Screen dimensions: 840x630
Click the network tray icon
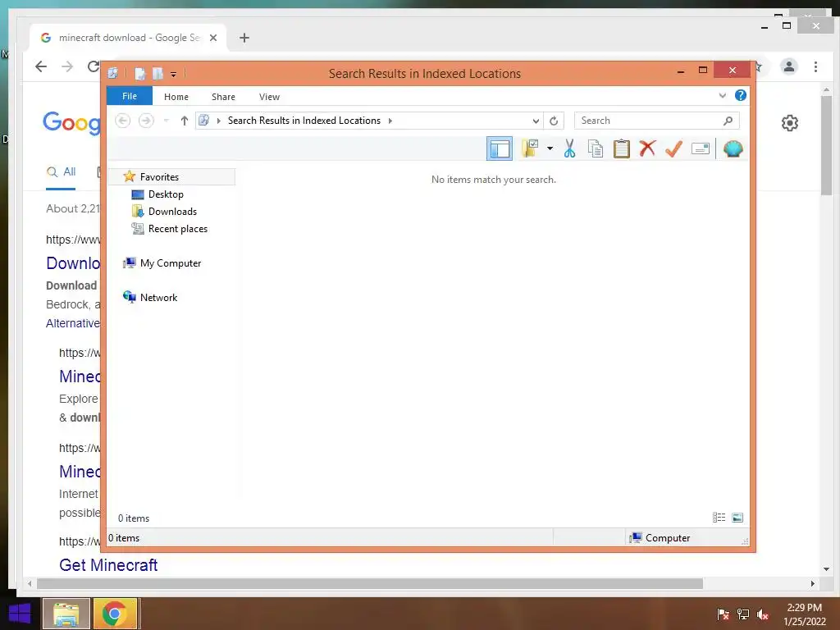click(x=743, y=614)
